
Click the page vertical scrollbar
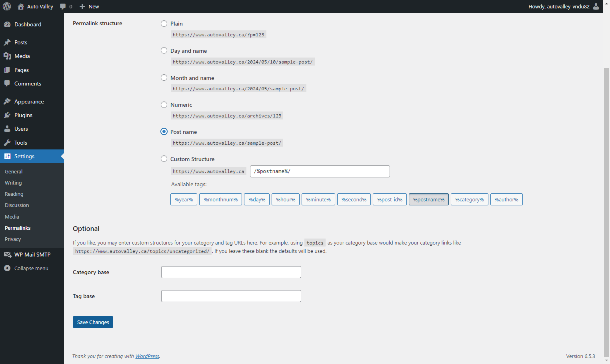coord(606,212)
